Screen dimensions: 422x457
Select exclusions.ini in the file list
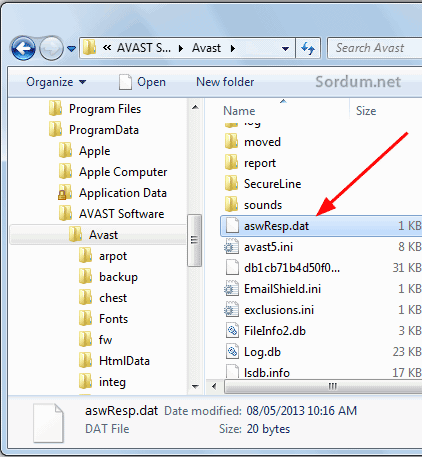point(279,310)
